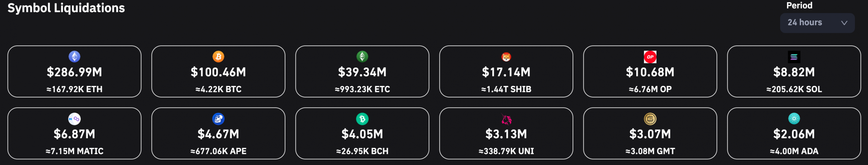Click the ApeCoin icon

pyautogui.click(x=218, y=119)
